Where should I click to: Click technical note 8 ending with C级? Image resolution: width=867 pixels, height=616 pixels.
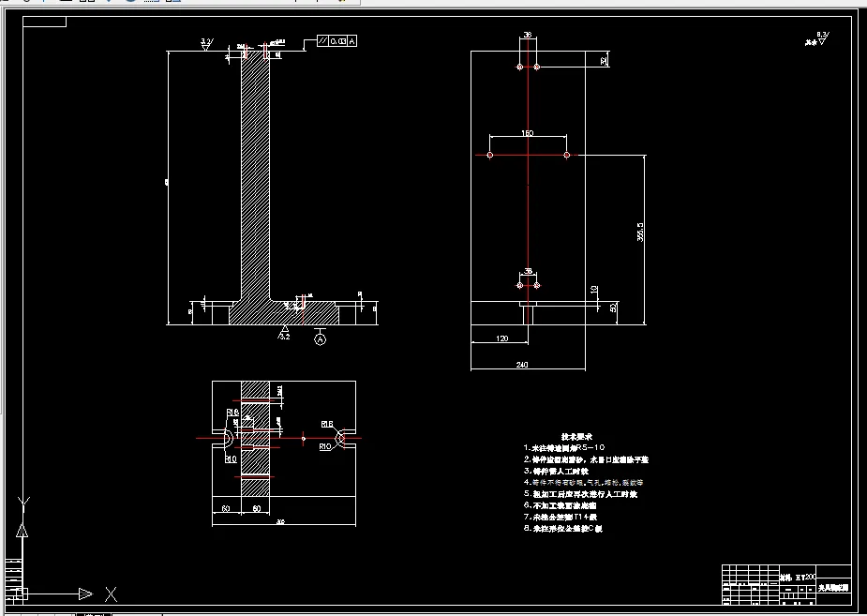tap(563, 529)
